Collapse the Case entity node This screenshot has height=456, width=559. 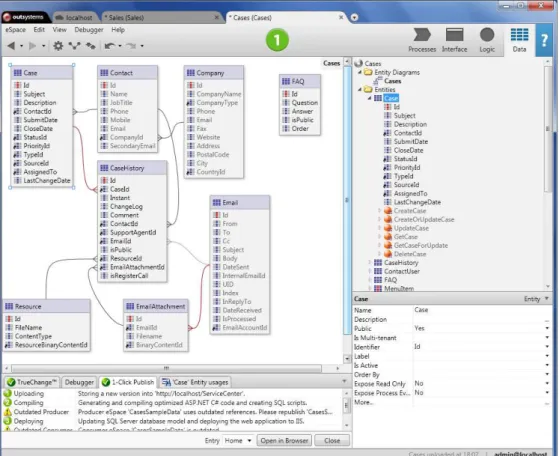369,98
